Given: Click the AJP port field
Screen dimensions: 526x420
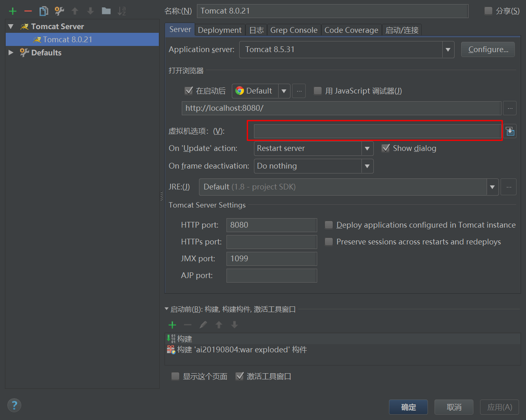Looking at the screenshot, I should click(x=272, y=276).
